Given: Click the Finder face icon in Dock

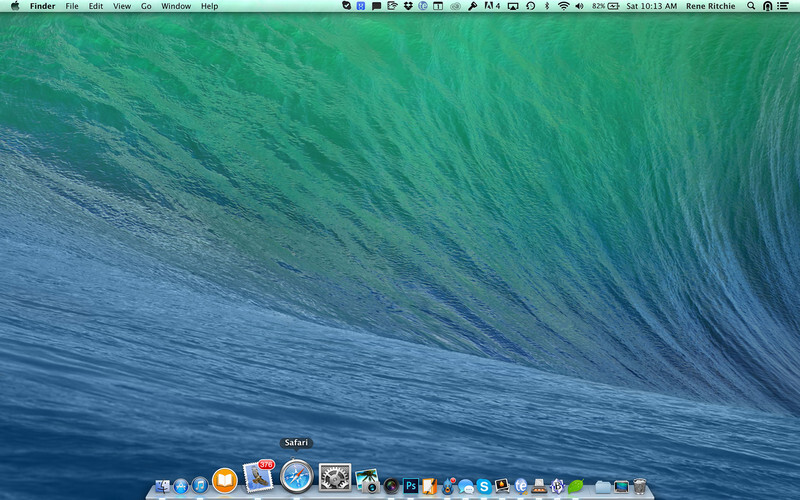Looking at the screenshot, I should (x=162, y=486).
